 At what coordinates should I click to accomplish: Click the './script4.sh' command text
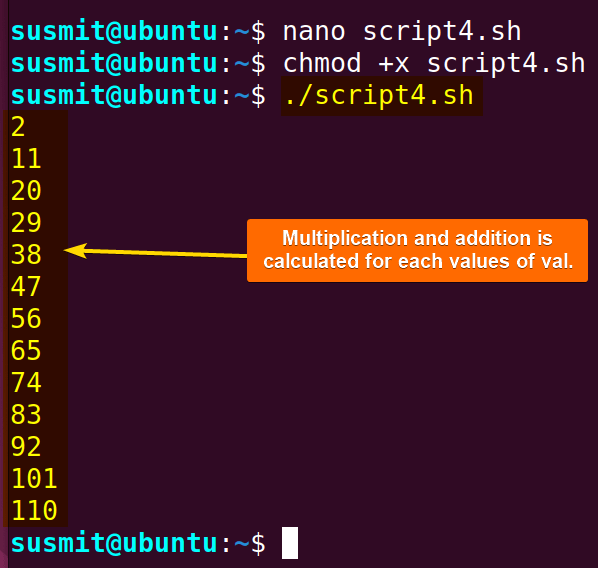pyautogui.click(x=379, y=95)
